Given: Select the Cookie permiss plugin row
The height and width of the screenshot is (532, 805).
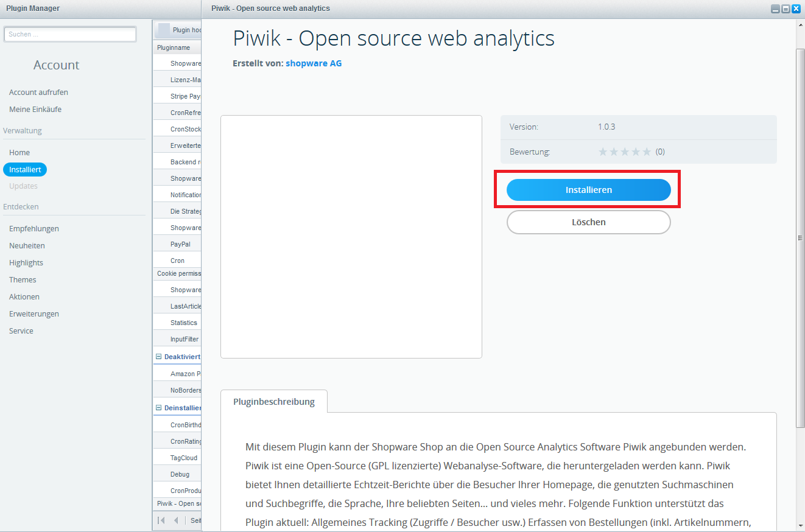Looking at the screenshot, I should [177, 273].
